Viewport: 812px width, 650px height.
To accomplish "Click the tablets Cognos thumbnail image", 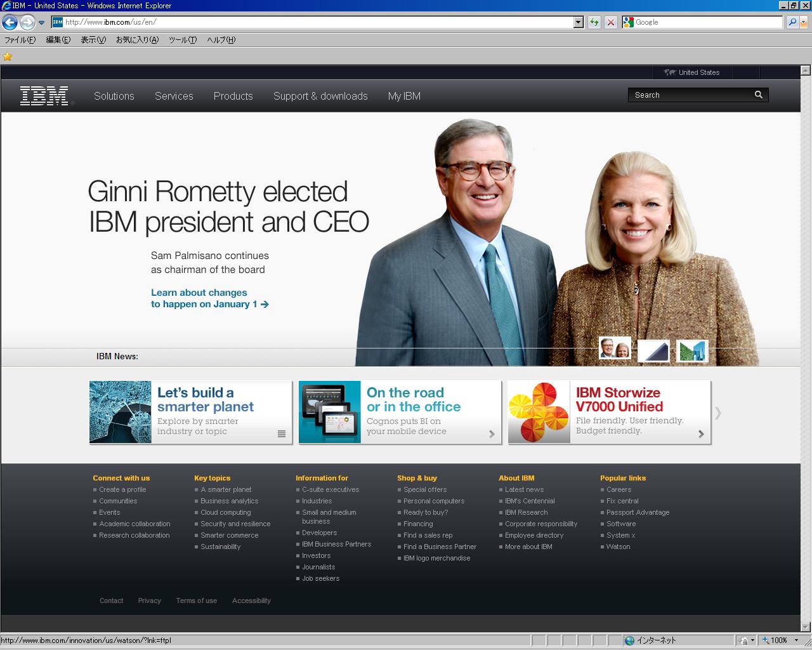I will pyautogui.click(x=330, y=412).
